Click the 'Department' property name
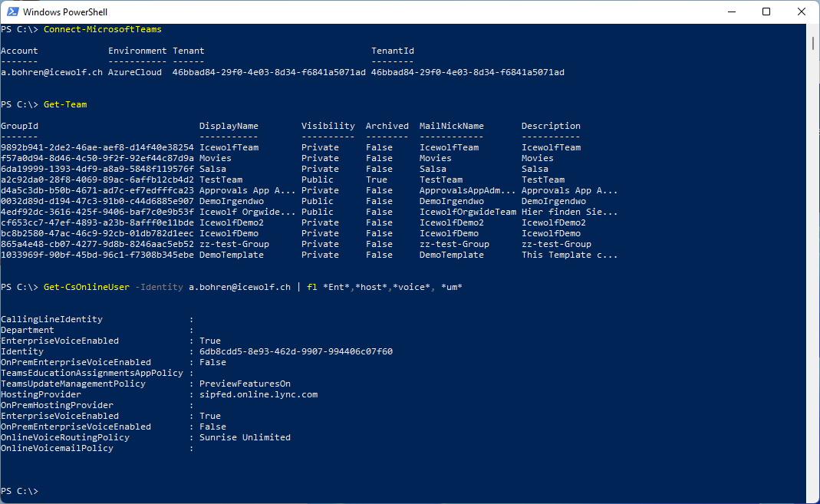Viewport: 820px width, 504px height. (28, 330)
